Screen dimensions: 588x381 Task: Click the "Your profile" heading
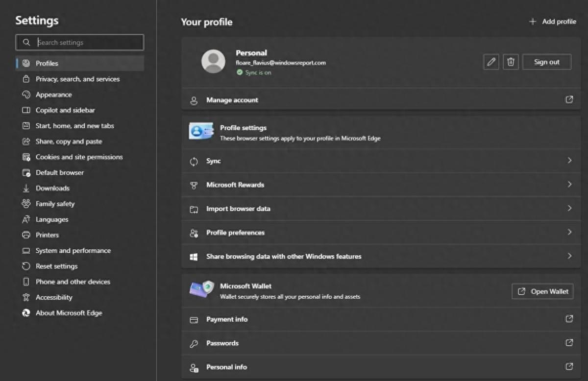click(207, 22)
